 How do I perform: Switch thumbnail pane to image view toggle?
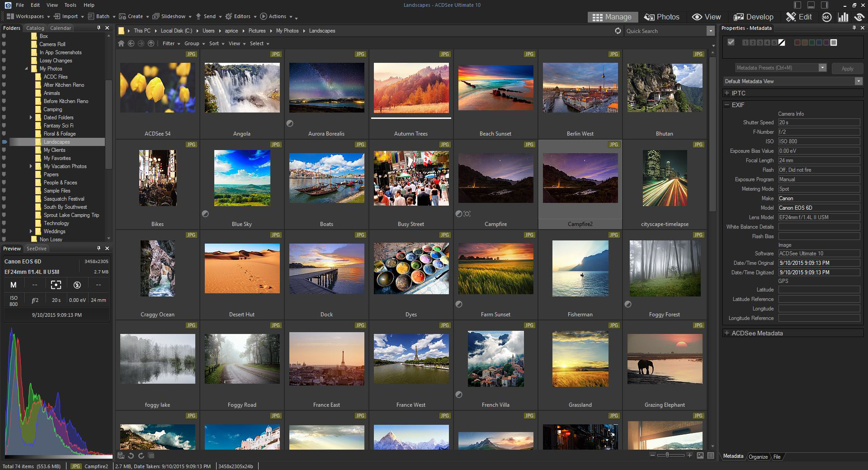(x=700, y=456)
